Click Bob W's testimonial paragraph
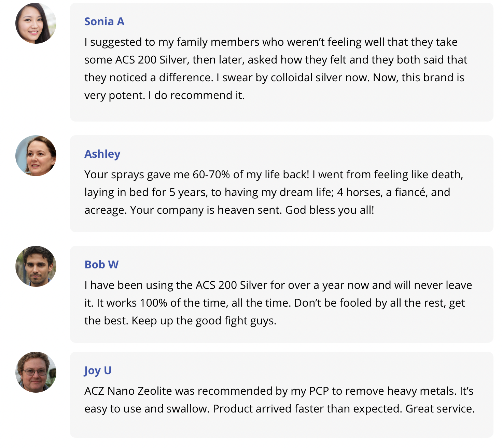This screenshot has height=448, width=502. pyautogui.click(x=278, y=303)
